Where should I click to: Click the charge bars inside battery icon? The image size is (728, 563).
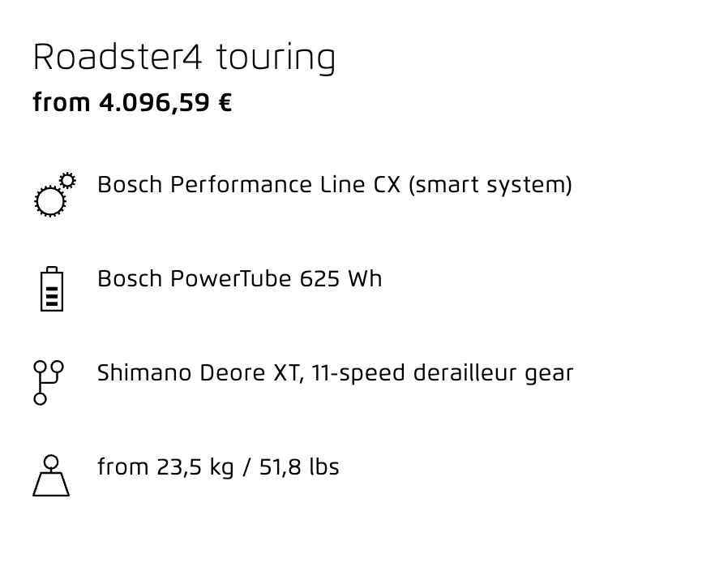[x=52, y=296]
